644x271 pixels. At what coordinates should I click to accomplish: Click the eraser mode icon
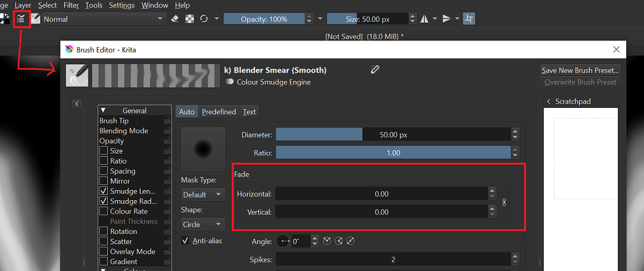click(x=175, y=19)
